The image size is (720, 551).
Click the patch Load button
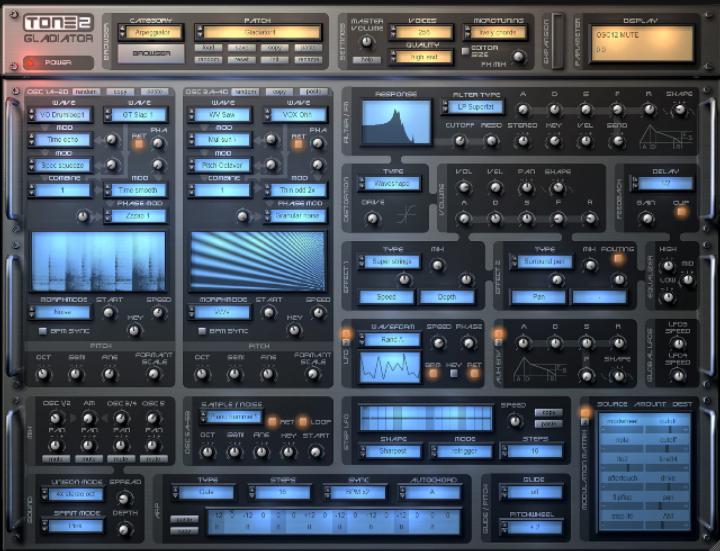tap(208, 48)
